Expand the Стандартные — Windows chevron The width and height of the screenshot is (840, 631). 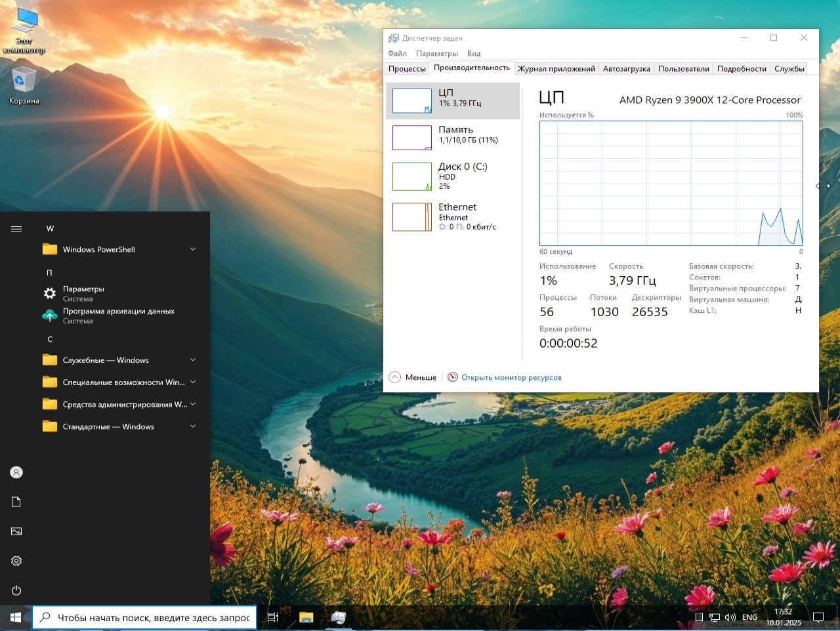pos(193,426)
